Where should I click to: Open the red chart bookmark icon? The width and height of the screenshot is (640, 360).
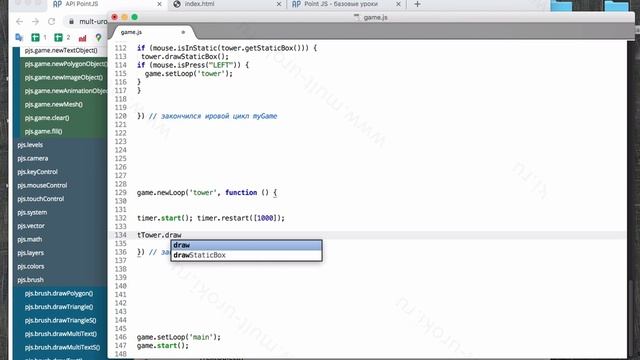(x=82, y=38)
